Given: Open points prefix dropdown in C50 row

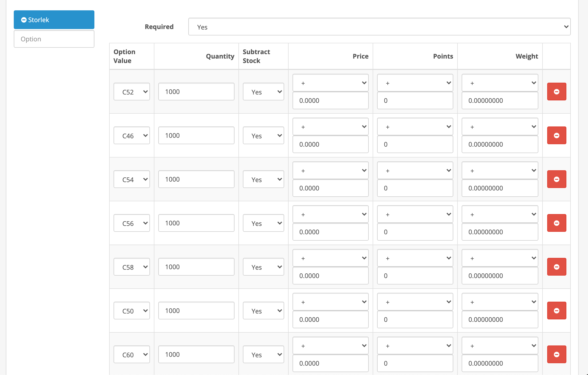Looking at the screenshot, I should point(415,302).
